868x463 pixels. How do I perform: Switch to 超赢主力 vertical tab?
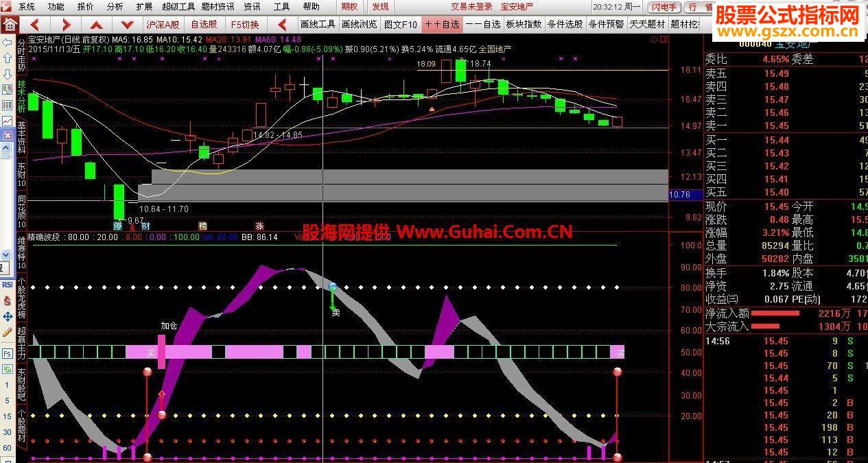[x=21, y=344]
